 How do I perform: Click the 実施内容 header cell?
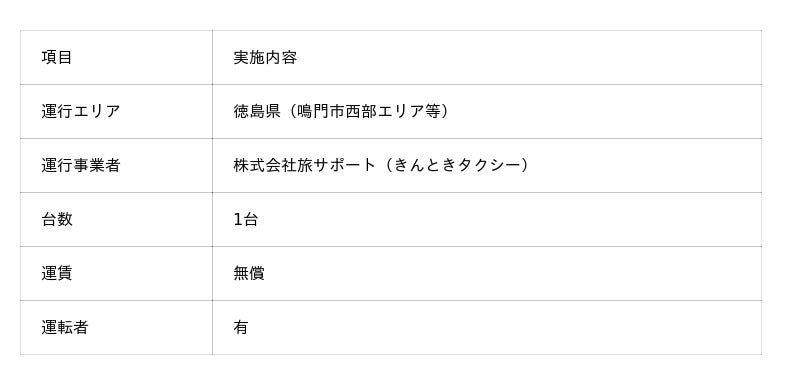coord(487,57)
